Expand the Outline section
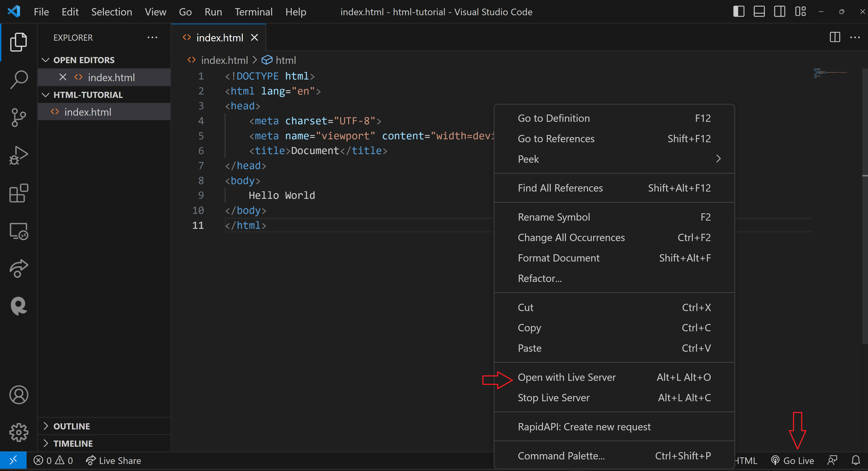This screenshot has height=471, width=868. [x=104, y=426]
